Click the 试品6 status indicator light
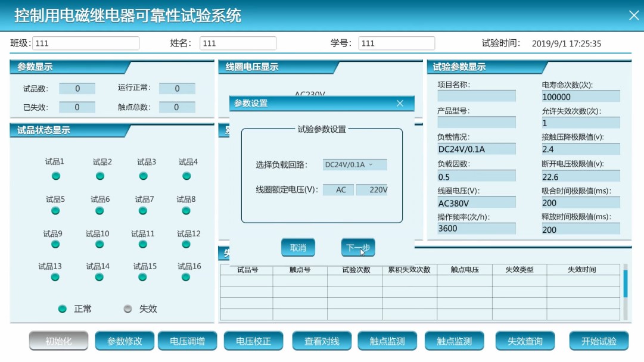This screenshot has width=644, height=362. (99, 211)
